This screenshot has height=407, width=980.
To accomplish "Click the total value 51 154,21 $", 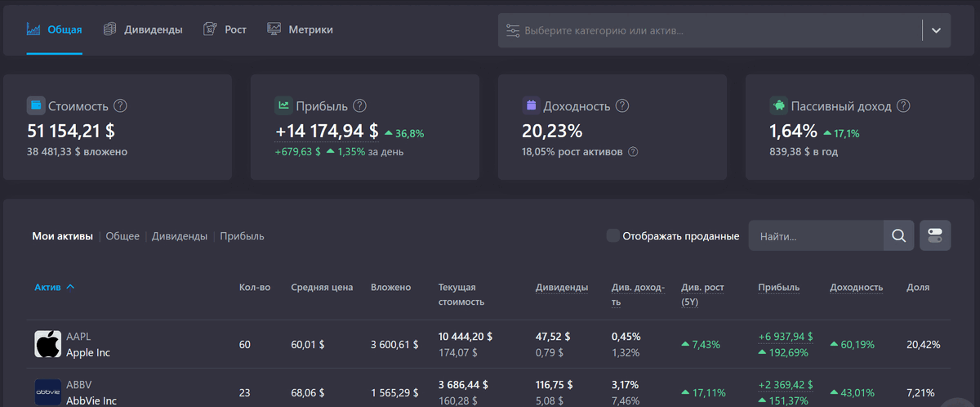I will 71,131.
